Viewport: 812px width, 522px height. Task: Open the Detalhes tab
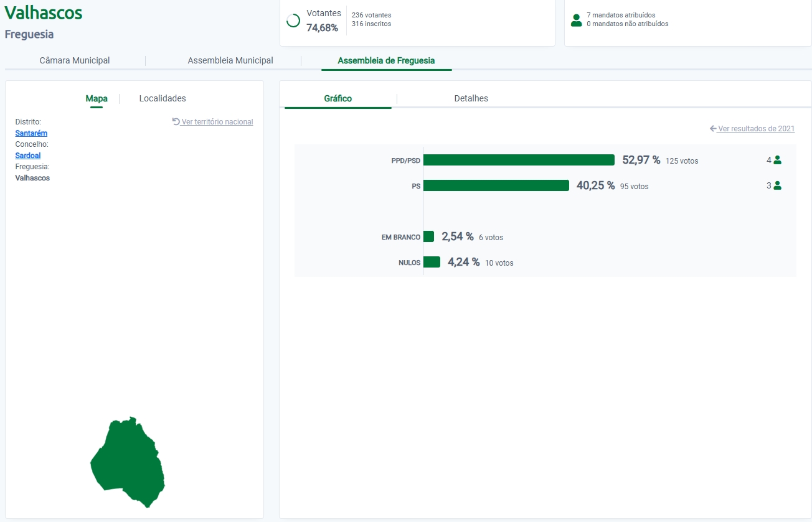471,98
